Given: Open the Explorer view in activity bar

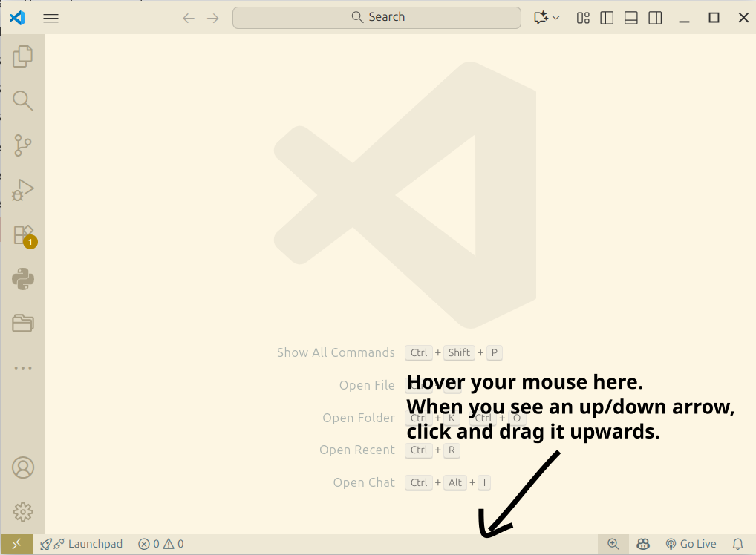Looking at the screenshot, I should click(23, 56).
